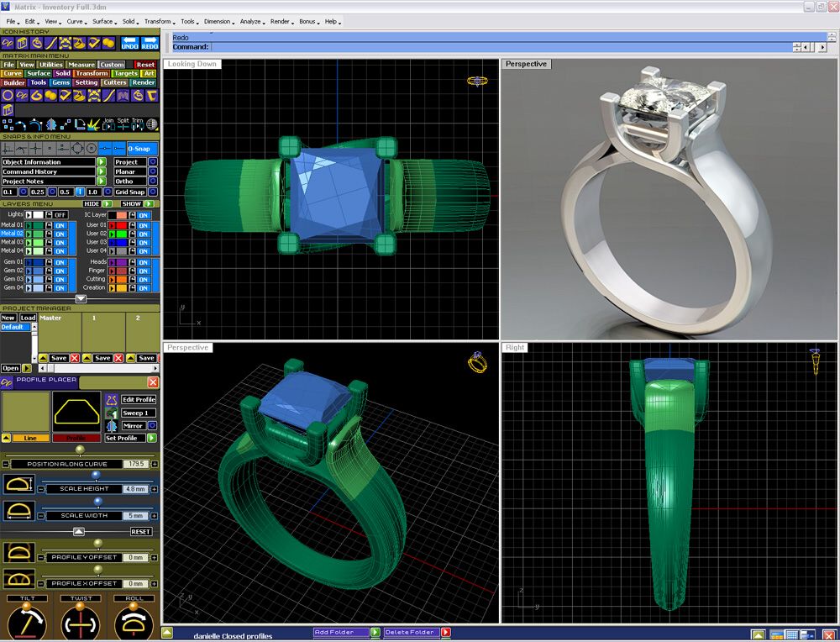Toggle the Ortho snap option
Screen dimensions: 840x642
152,182
